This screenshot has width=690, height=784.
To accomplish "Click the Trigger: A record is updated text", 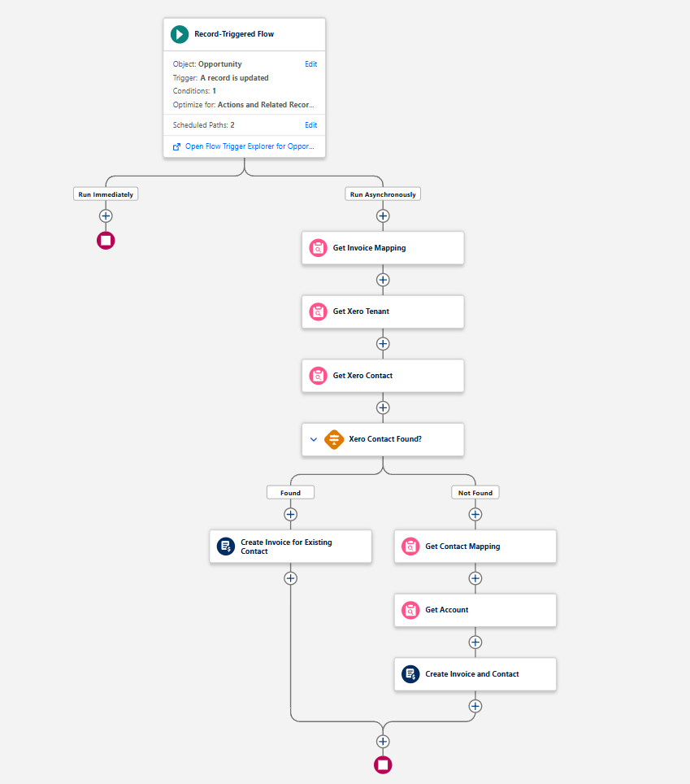I will click(221, 78).
